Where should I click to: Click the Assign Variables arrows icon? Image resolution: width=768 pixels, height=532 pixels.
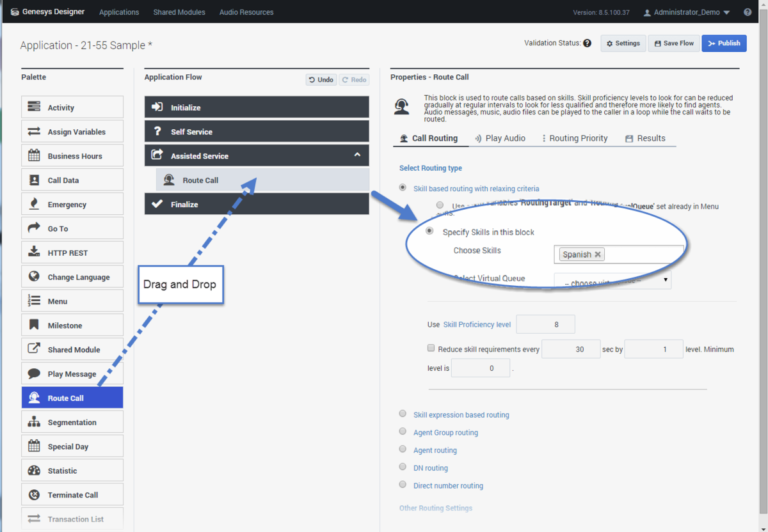click(x=35, y=132)
